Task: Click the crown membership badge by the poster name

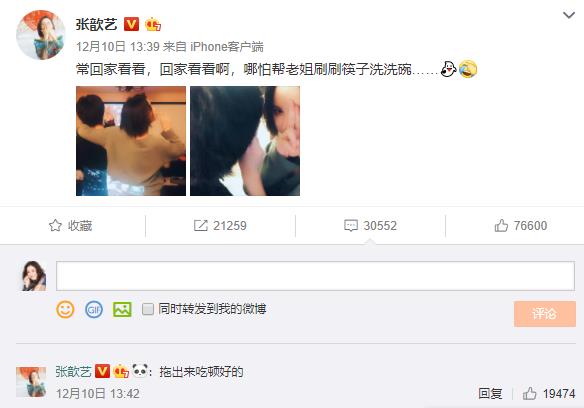Action: click(x=153, y=25)
